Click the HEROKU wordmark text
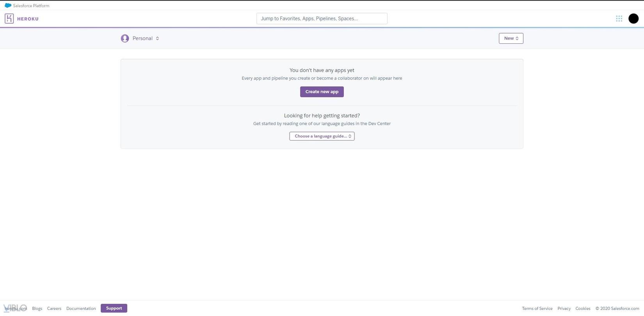Screen dimensions: 644x316 point(28,19)
